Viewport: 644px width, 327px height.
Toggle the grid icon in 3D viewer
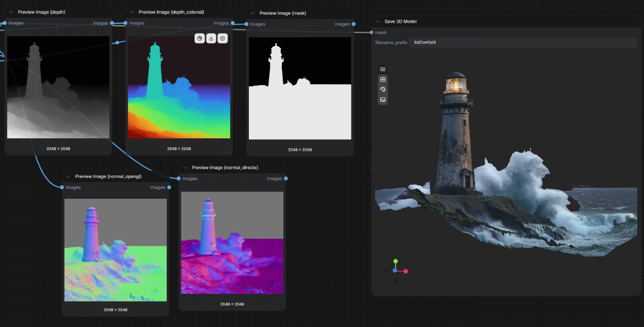[383, 80]
